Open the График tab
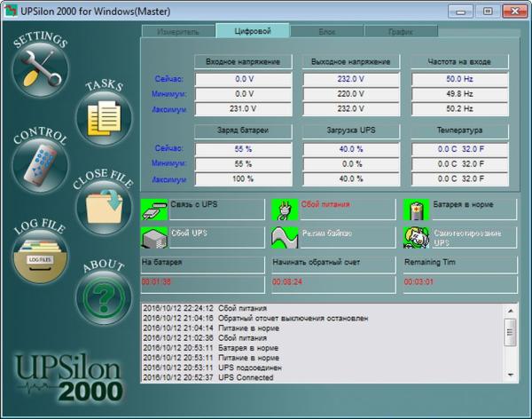532x419 pixels. coord(401,32)
